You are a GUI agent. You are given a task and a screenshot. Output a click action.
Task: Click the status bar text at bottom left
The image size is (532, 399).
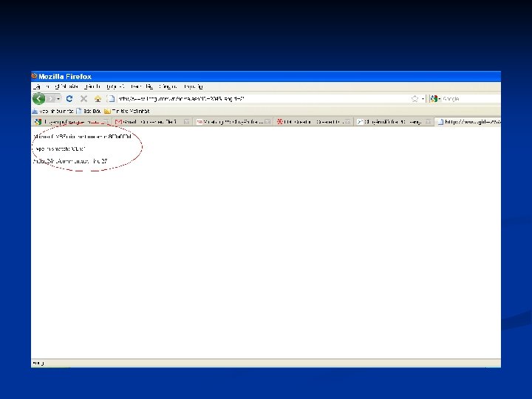click(38, 363)
